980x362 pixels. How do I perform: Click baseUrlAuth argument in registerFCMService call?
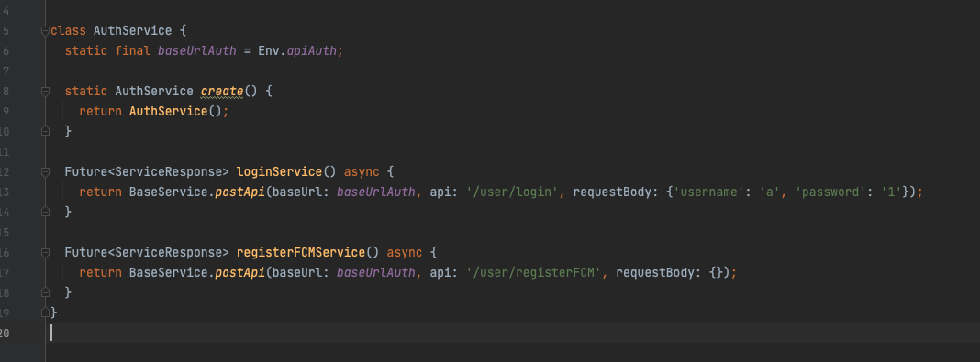[375, 272]
